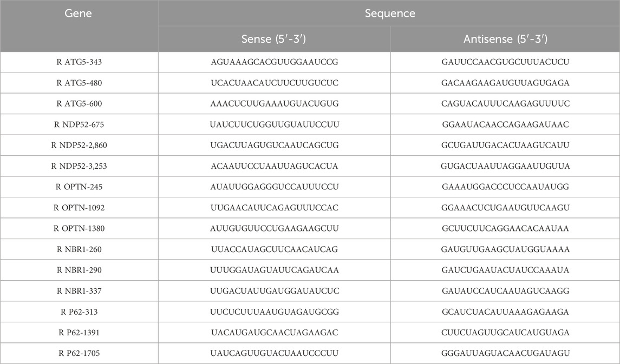Click the Sequence column header
Screen dimensions: 620x364
pyautogui.click(x=389, y=13)
